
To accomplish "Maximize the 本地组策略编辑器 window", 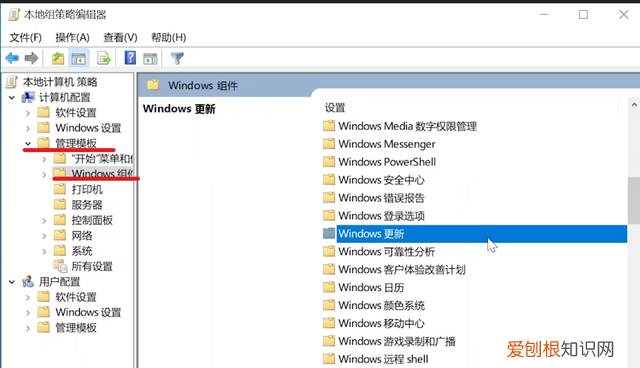I will pos(584,15).
